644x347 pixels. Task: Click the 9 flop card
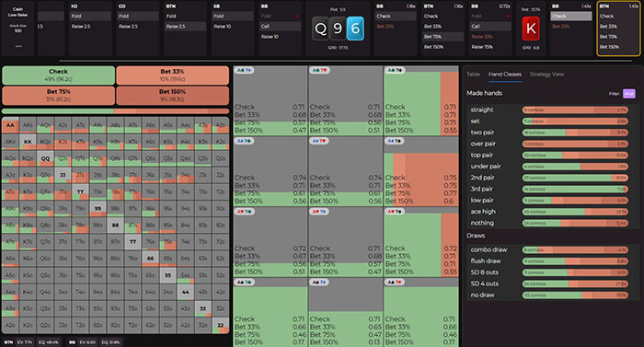point(338,29)
